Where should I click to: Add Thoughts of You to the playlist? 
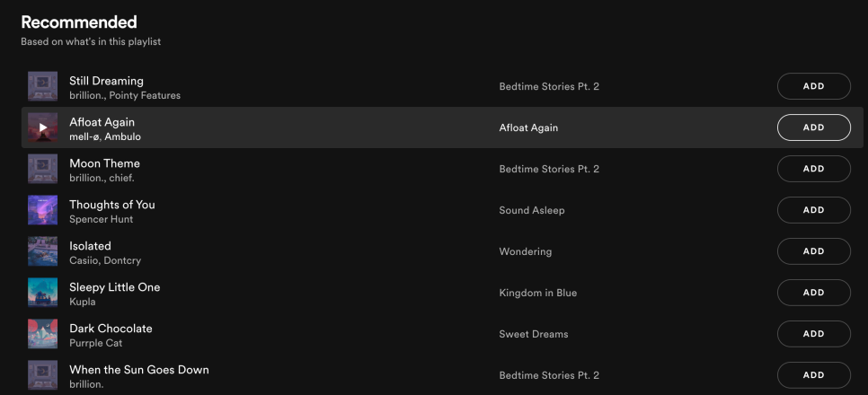pos(814,210)
